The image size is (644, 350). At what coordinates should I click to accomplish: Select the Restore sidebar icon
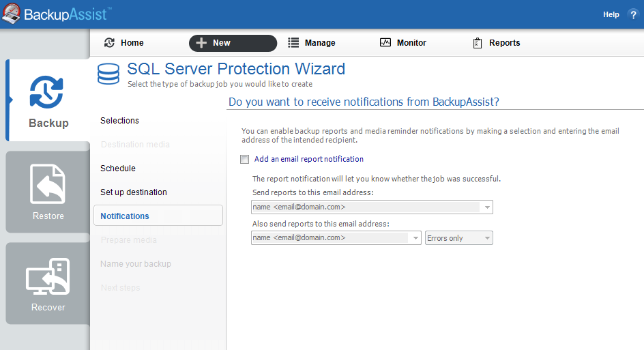48,184
